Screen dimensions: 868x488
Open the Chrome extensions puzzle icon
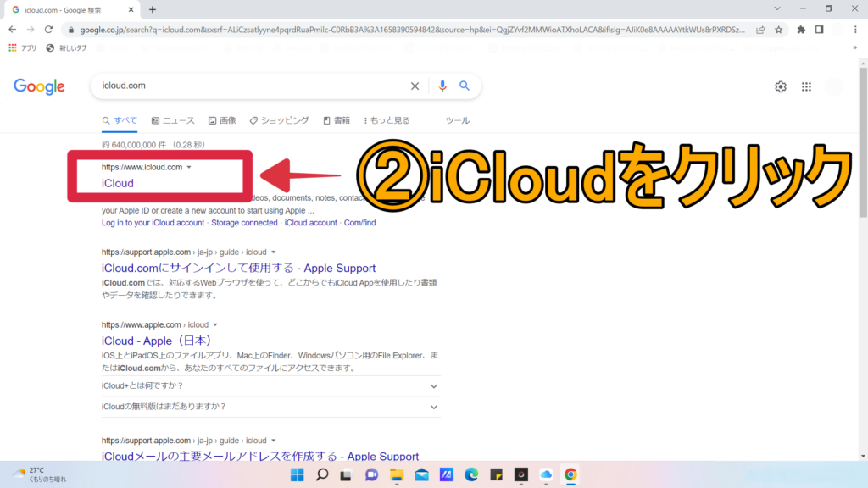coord(801,30)
